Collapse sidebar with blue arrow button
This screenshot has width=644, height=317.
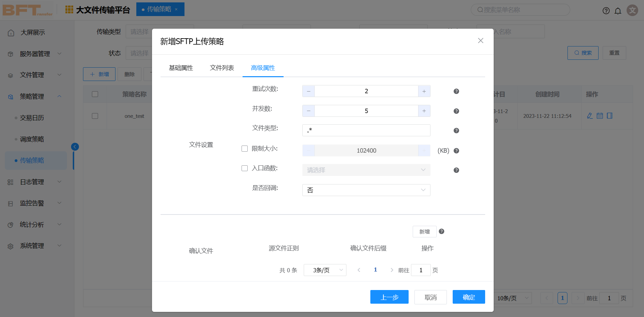coord(75,147)
